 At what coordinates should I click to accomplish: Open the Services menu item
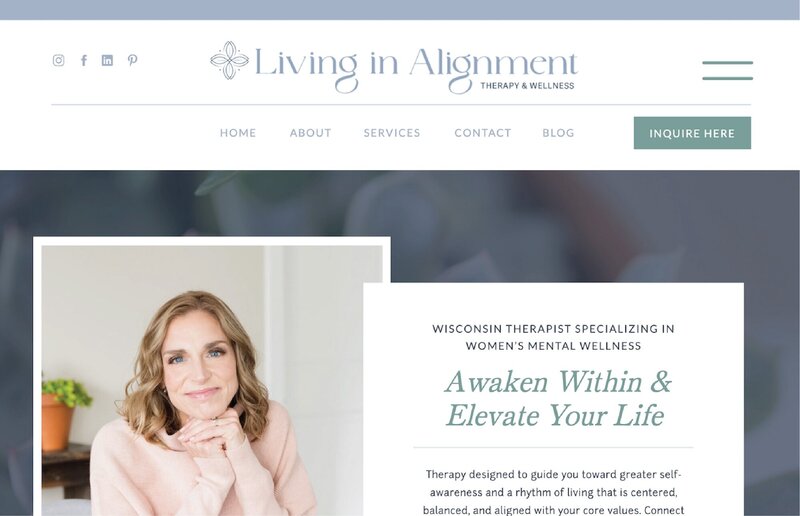coord(392,133)
